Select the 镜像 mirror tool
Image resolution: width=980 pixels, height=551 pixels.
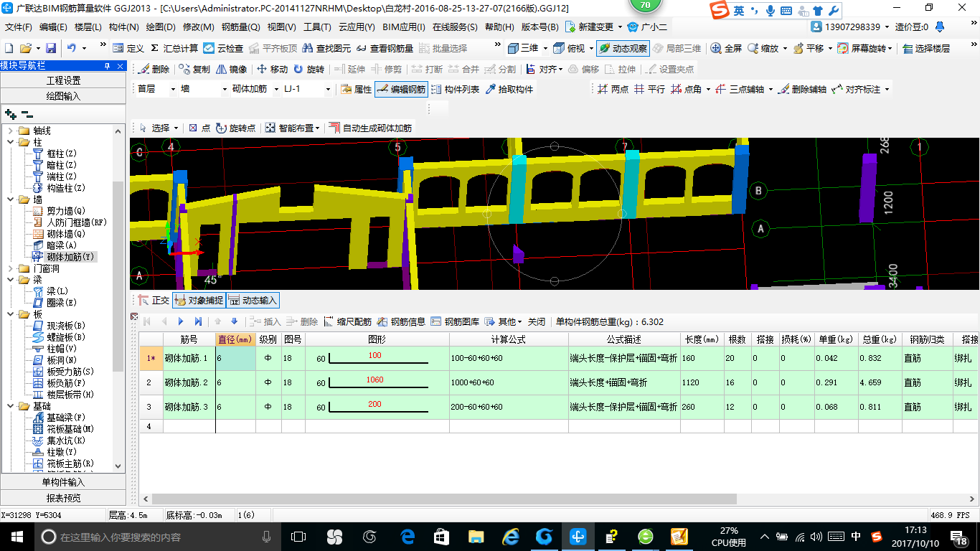[x=231, y=70]
